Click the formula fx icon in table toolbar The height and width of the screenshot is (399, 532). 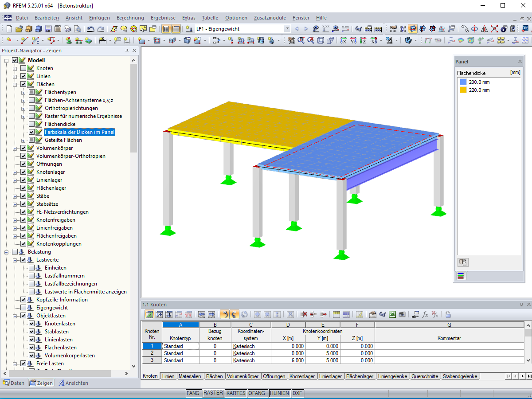point(425,314)
